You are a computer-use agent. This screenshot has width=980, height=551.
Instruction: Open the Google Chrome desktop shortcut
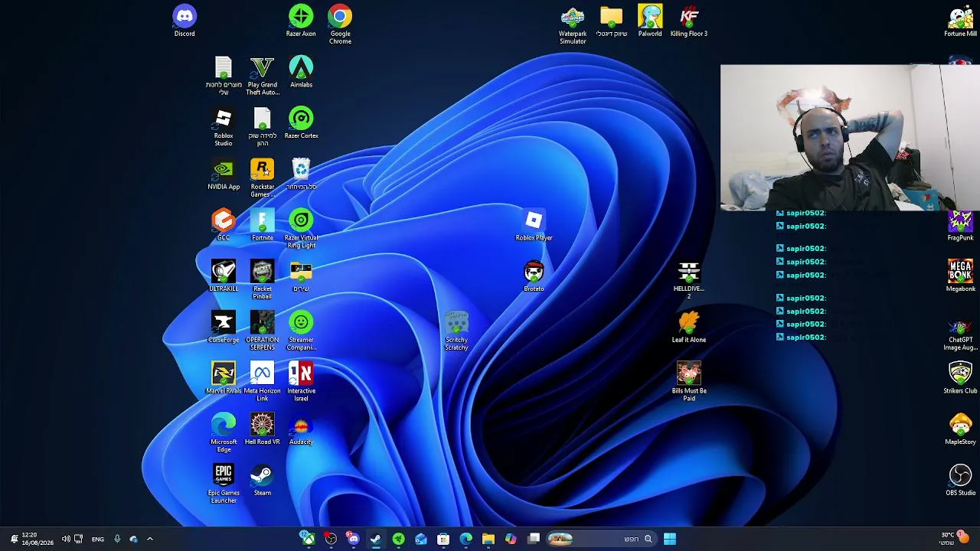340,24
